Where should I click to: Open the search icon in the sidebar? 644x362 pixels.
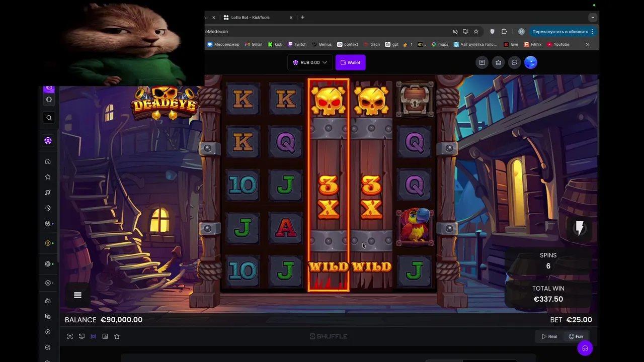click(49, 118)
